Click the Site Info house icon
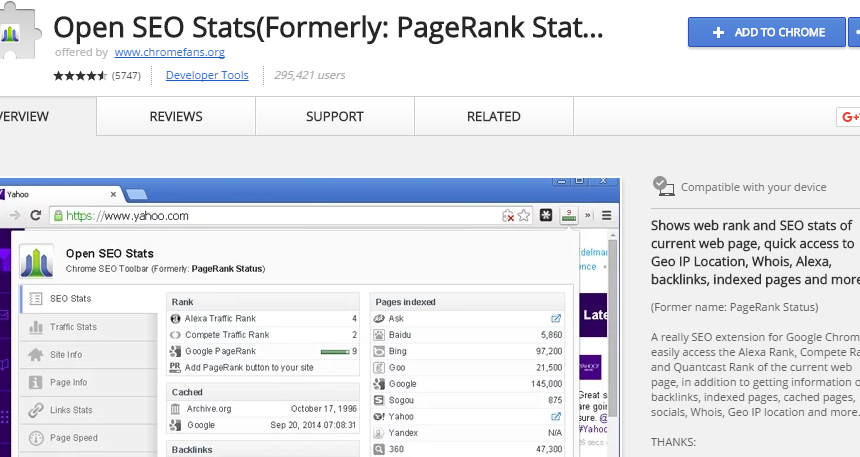 coord(36,354)
